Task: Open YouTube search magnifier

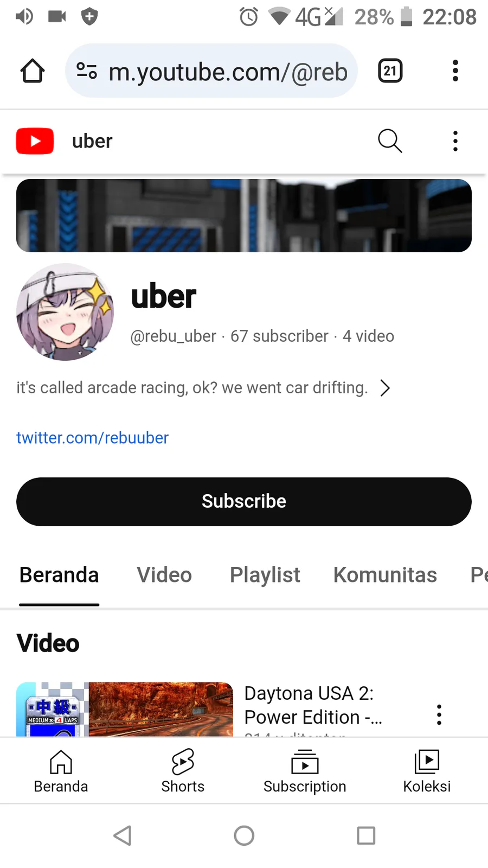Action: (390, 141)
